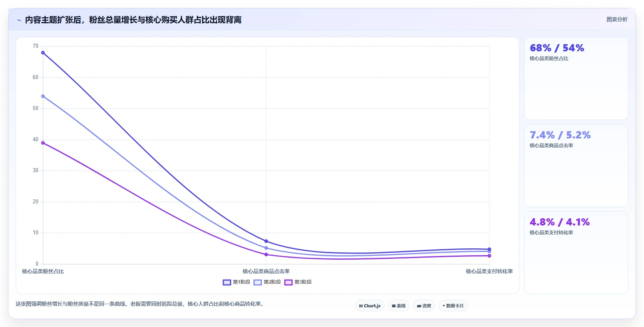Select the 68% / 54% stat card
This screenshot has height=327, width=644.
coord(576,79)
